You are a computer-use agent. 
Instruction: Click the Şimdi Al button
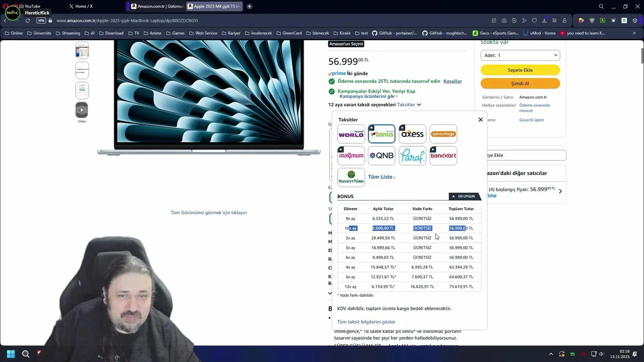click(x=520, y=83)
